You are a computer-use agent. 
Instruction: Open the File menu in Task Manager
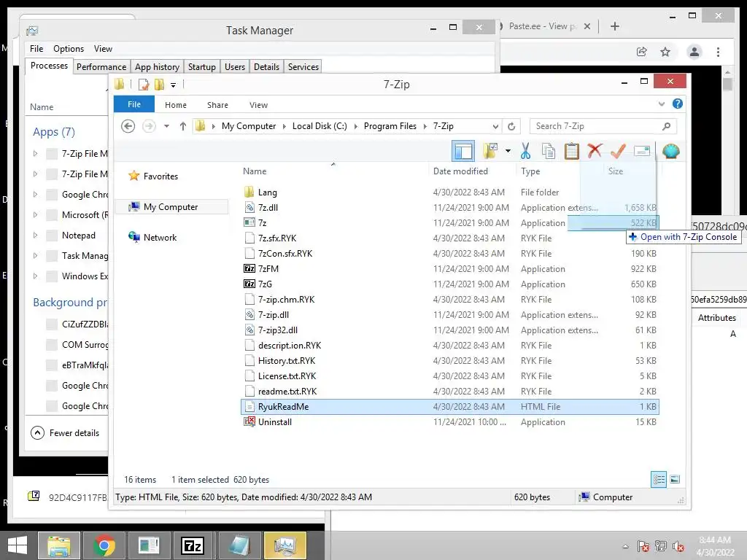coord(36,49)
